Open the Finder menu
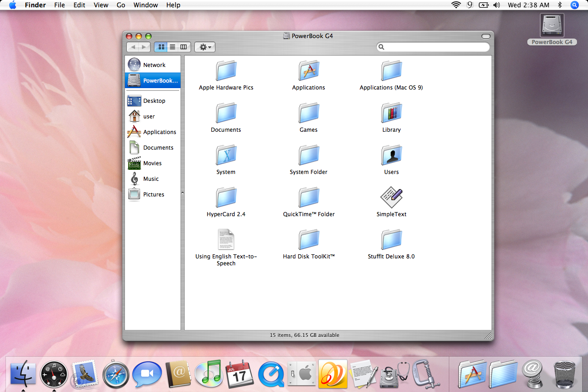Viewport: 588px width, 392px height. [35, 5]
